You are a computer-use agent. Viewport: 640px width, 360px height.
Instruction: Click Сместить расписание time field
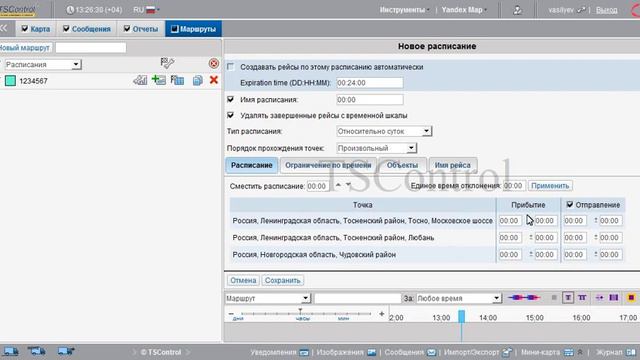[x=318, y=186]
